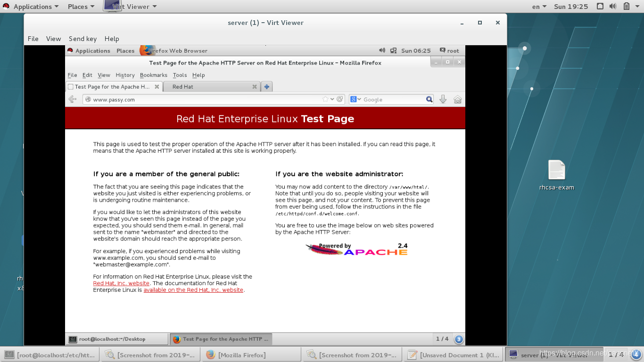Click the guest volume speaker icon
This screenshot has width=644, height=362.
click(382, 50)
